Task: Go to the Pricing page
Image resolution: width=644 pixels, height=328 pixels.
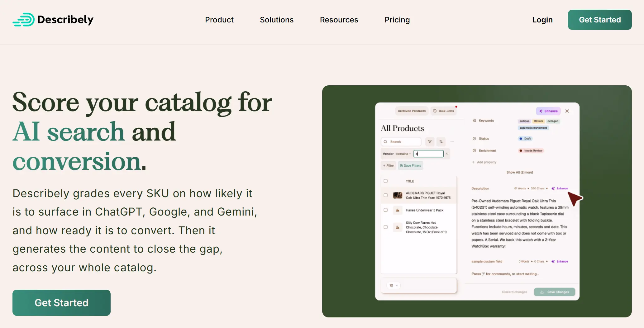Action: click(x=397, y=20)
